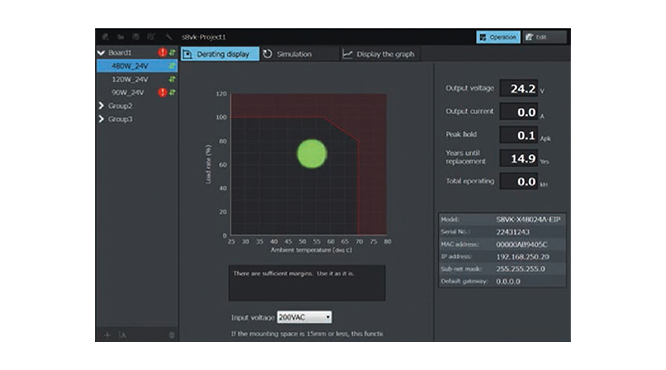Click the icon on the Derating display tab
Viewport: 666px width, 370px height.
[x=188, y=54]
